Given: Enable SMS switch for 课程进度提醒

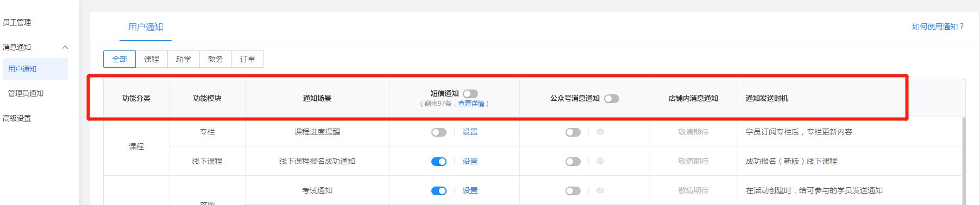Looking at the screenshot, I should [x=439, y=132].
